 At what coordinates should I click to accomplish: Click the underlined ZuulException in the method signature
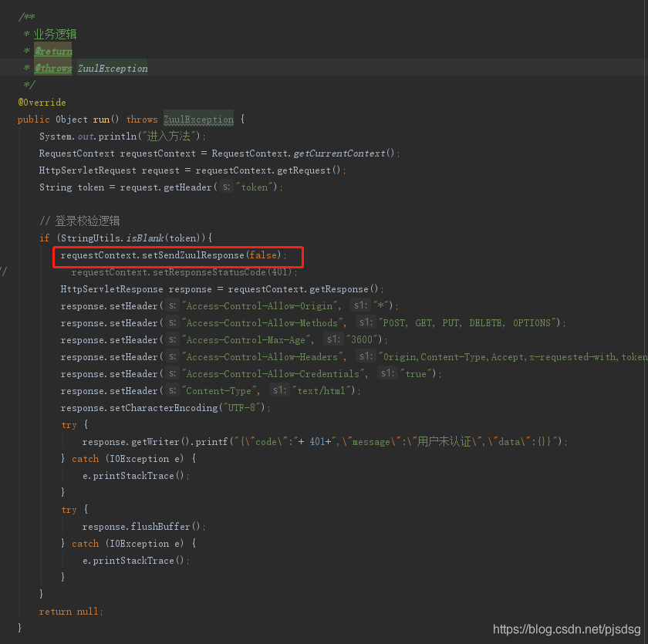[x=199, y=120]
